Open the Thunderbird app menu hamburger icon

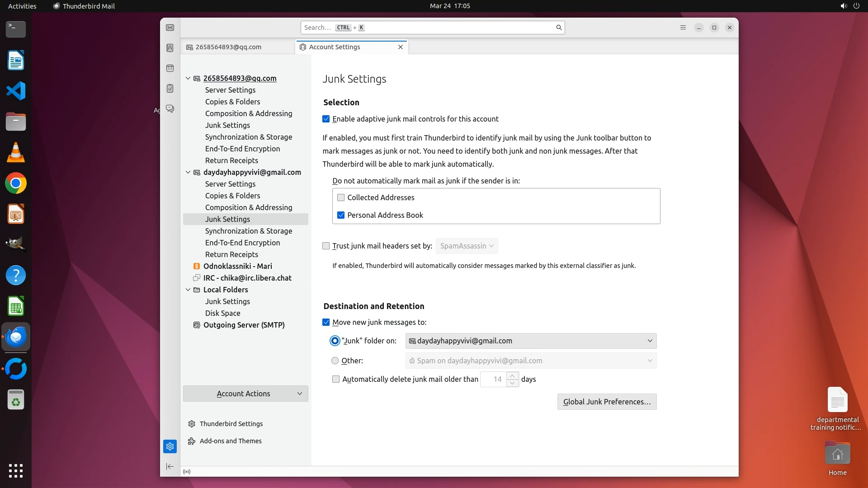point(683,28)
